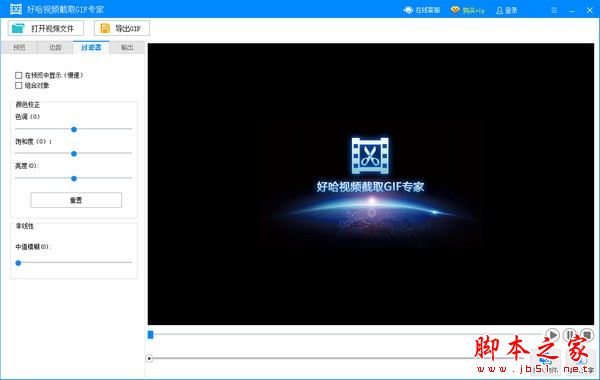Play the video preview
The image size is (600, 380).
coord(553,335)
